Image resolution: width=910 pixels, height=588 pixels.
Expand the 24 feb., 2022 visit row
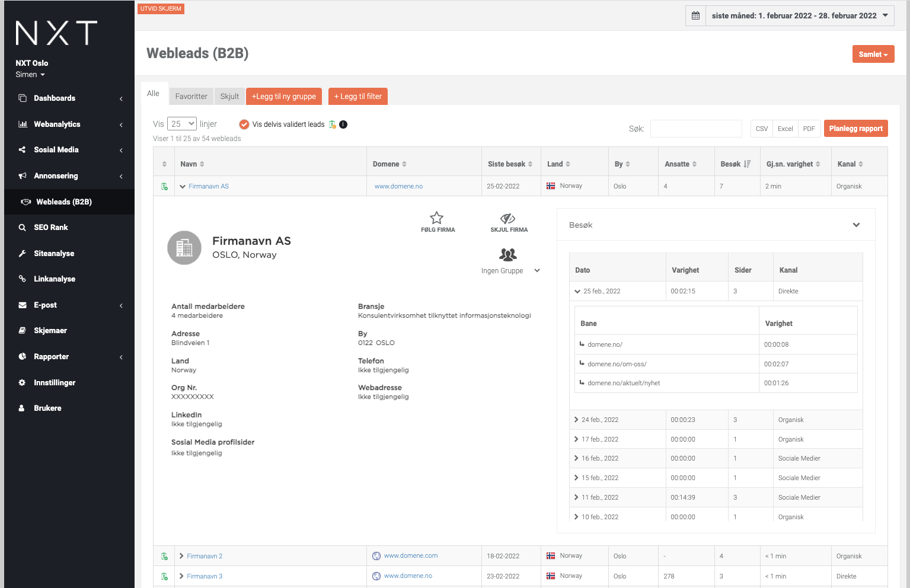(x=576, y=420)
